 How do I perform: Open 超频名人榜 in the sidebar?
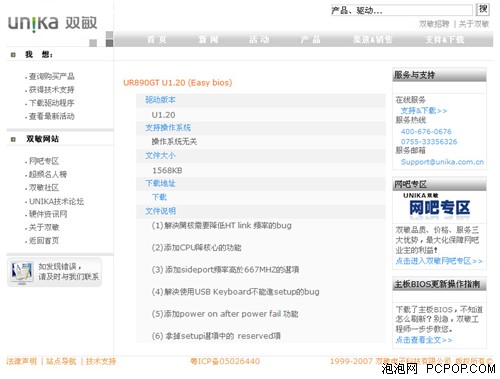click(48, 174)
